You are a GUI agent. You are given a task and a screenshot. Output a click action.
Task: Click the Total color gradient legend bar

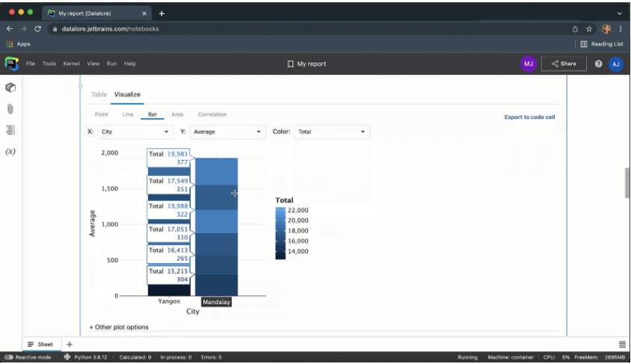pos(280,232)
